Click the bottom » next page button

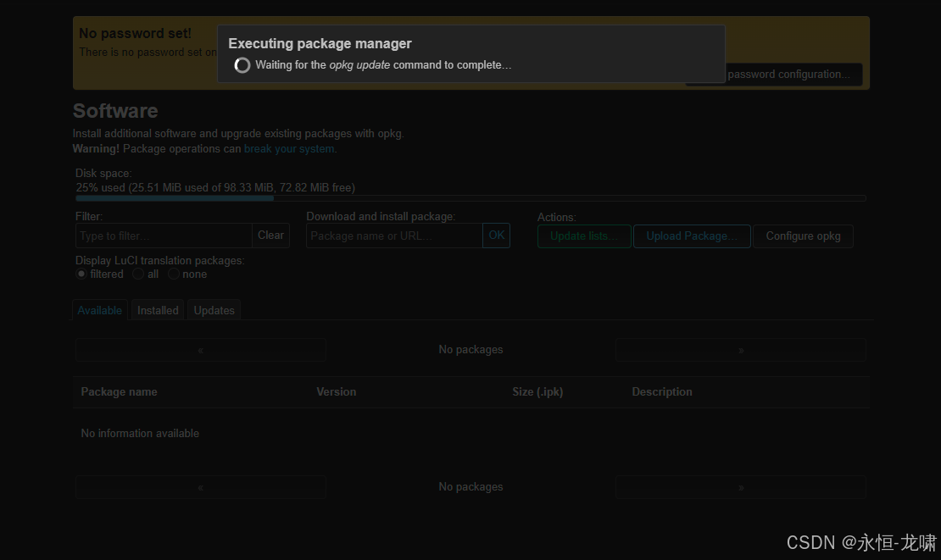click(x=741, y=487)
